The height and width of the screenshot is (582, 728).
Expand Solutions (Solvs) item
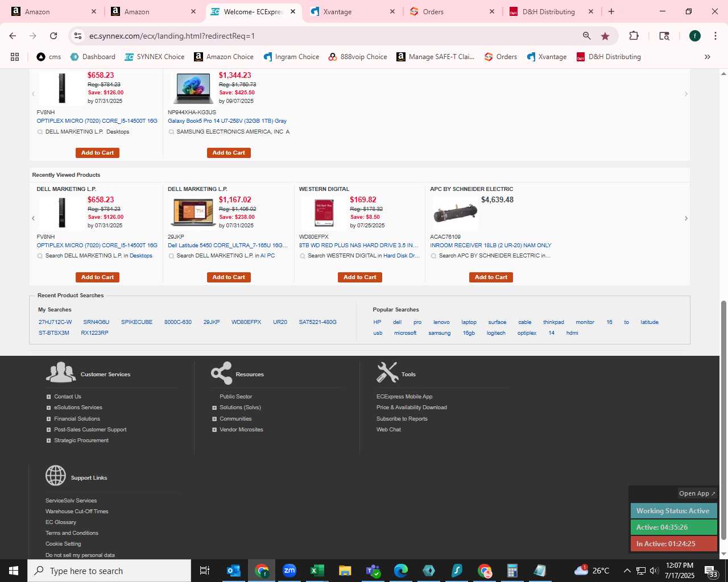coord(214,408)
